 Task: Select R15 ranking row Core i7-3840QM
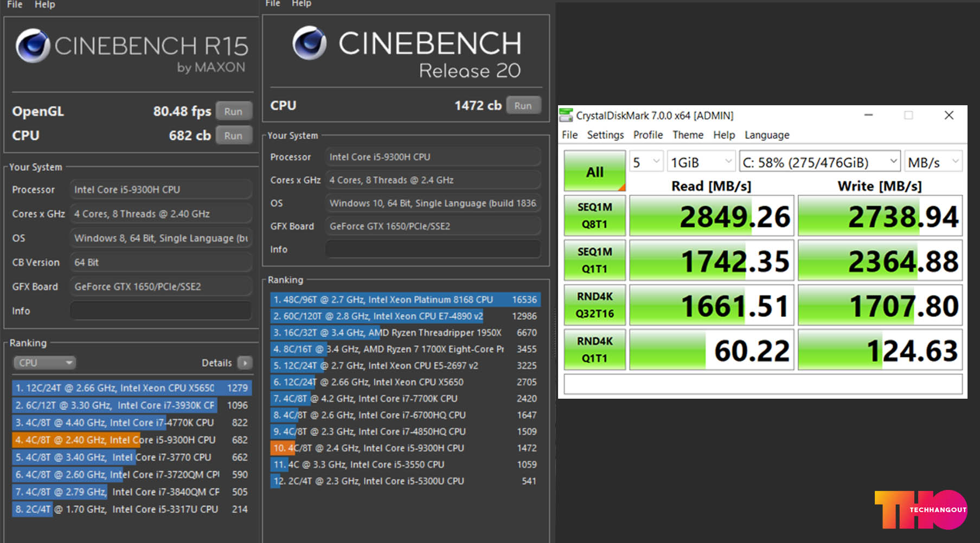(131, 492)
